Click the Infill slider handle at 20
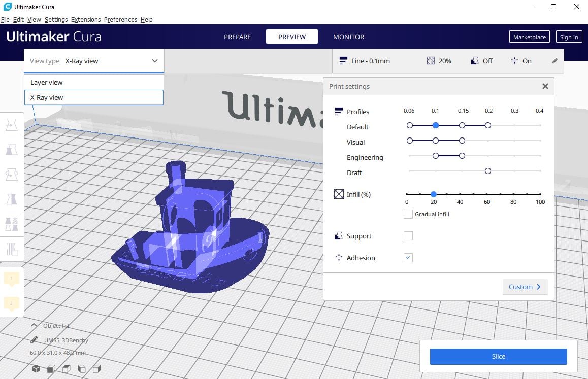The height and width of the screenshot is (379, 588). tap(434, 194)
